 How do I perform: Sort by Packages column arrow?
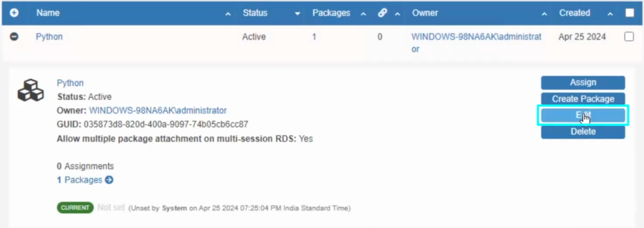363,14
